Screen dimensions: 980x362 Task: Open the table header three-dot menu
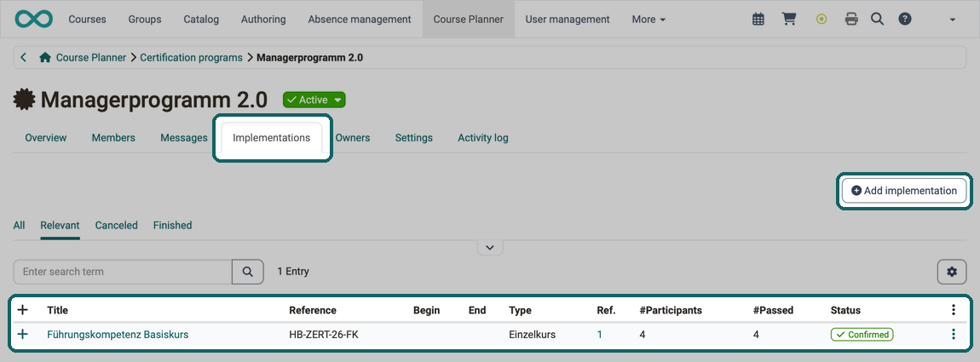click(953, 309)
